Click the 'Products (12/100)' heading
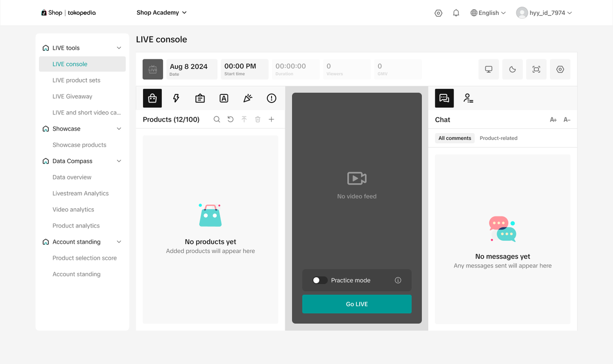The height and width of the screenshot is (364, 613). pos(171,119)
